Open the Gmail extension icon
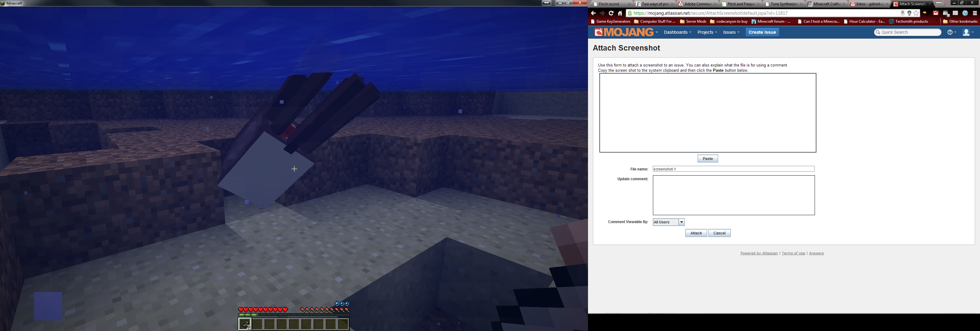 tap(936, 13)
